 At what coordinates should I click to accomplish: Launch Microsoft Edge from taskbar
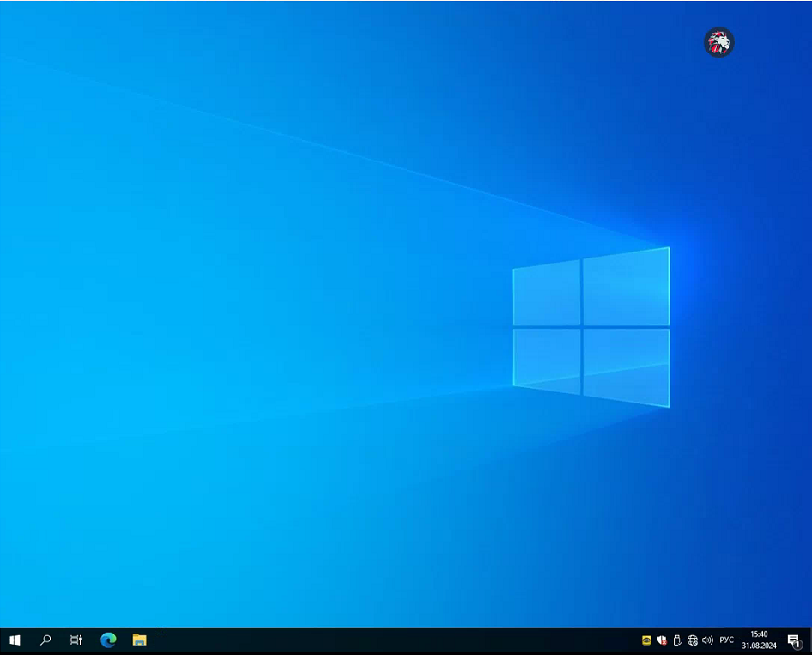[108, 640]
